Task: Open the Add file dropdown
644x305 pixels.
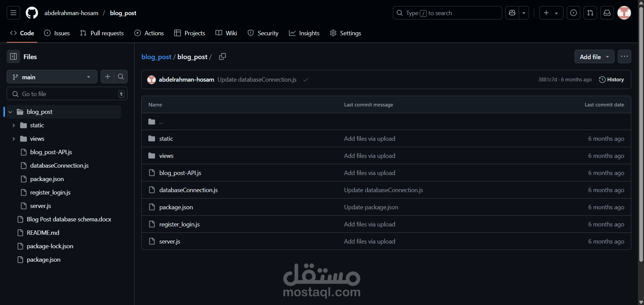Action: (594, 56)
